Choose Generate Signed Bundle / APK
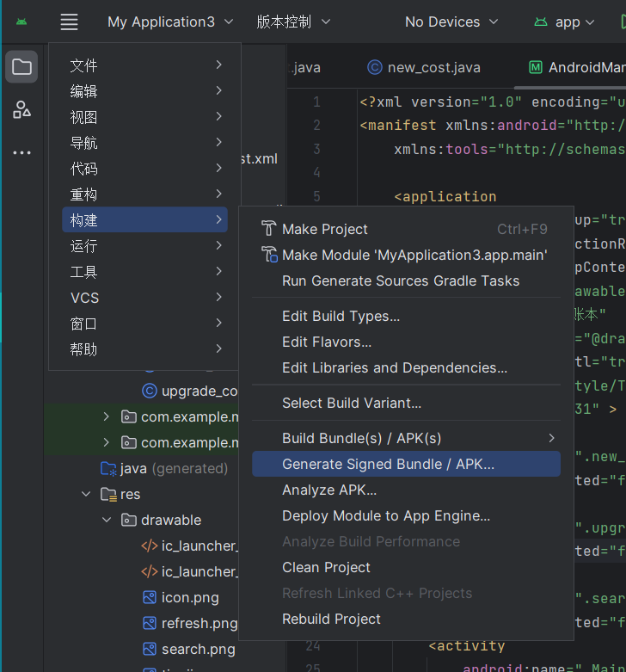This screenshot has width=626, height=672. tap(388, 464)
